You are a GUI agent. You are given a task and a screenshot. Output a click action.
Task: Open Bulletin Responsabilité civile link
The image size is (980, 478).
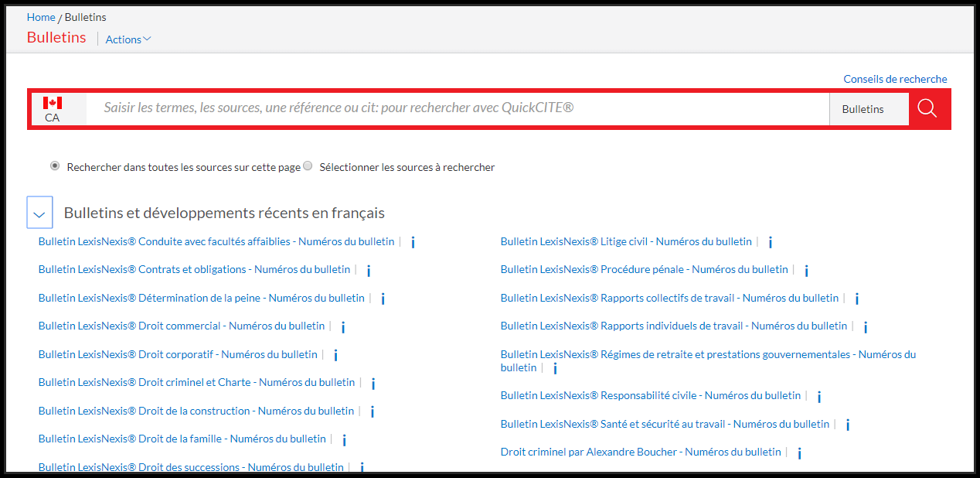pos(651,395)
